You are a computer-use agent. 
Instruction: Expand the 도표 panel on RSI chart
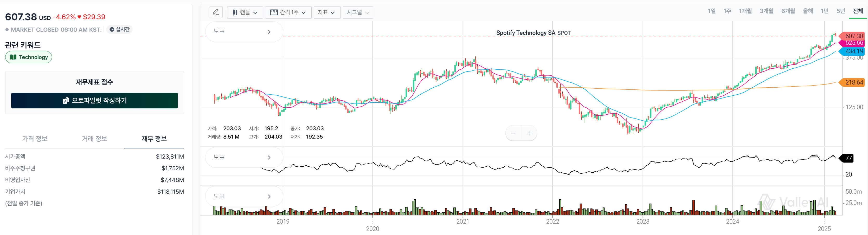pos(244,158)
